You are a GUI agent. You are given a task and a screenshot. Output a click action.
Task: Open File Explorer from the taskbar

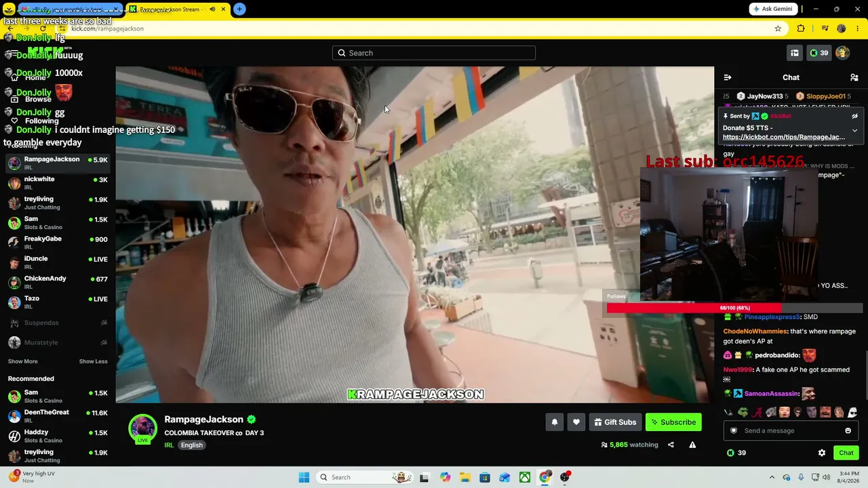pos(465,477)
